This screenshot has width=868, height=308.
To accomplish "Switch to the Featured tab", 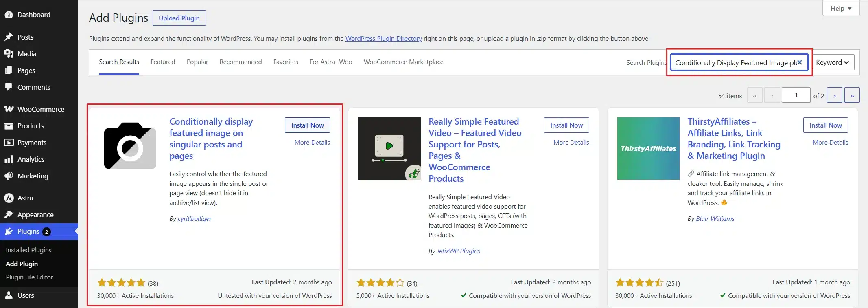I will [x=163, y=62].
